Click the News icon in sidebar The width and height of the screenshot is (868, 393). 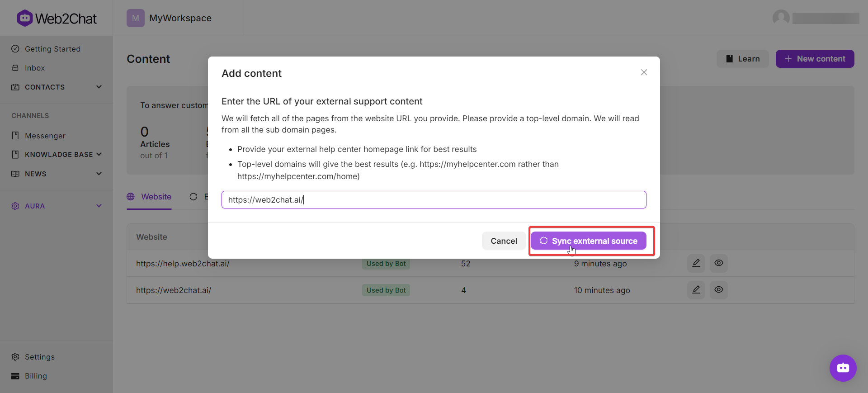15,174
